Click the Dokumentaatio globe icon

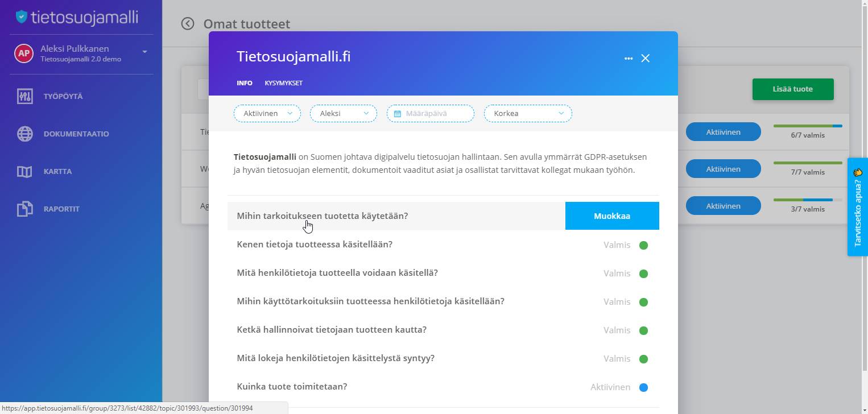[24, 134]
